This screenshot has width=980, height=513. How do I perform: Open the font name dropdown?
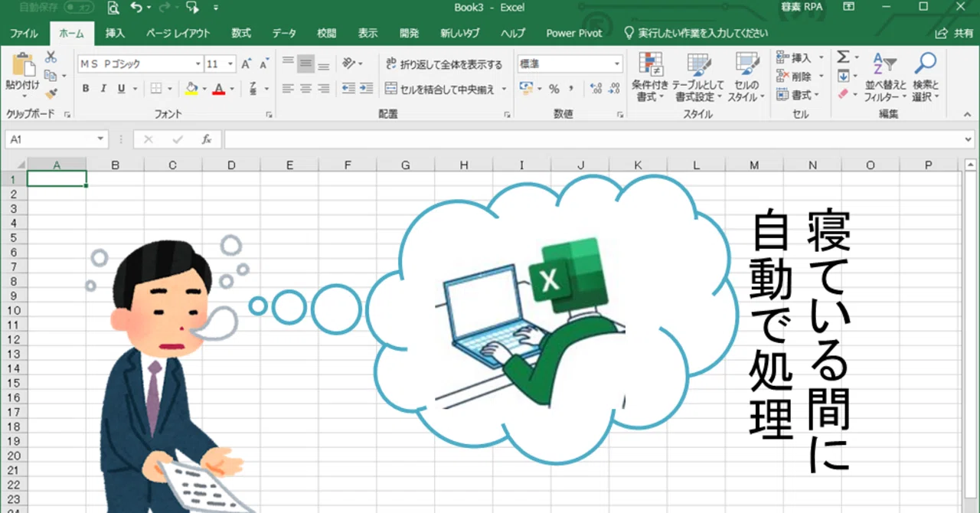point(198,64)
